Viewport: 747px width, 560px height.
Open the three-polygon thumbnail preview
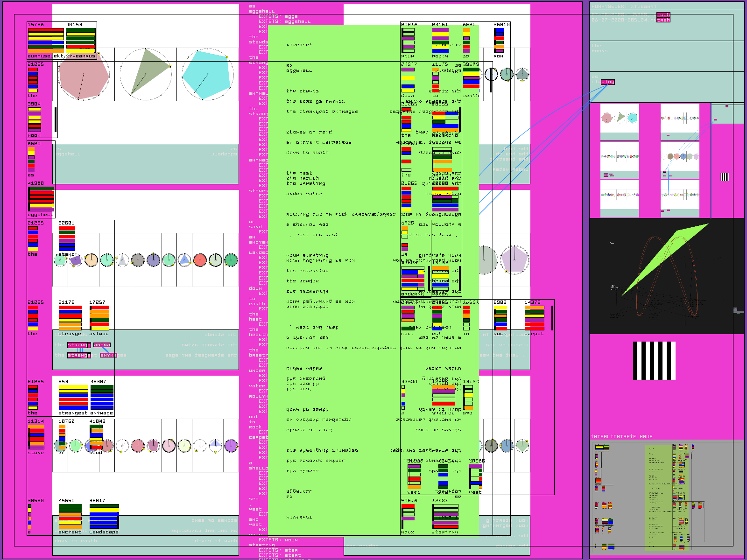620,122
